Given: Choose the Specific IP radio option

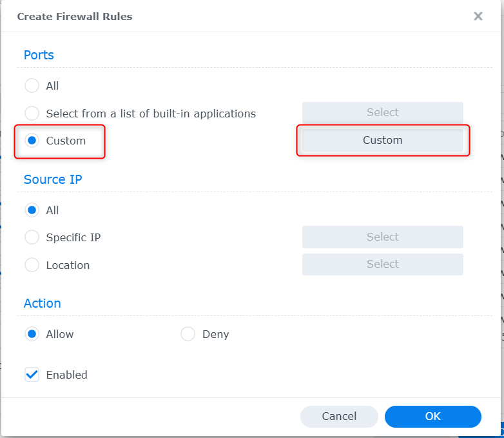Looking at the screenshot, I should tap(32, 237).
